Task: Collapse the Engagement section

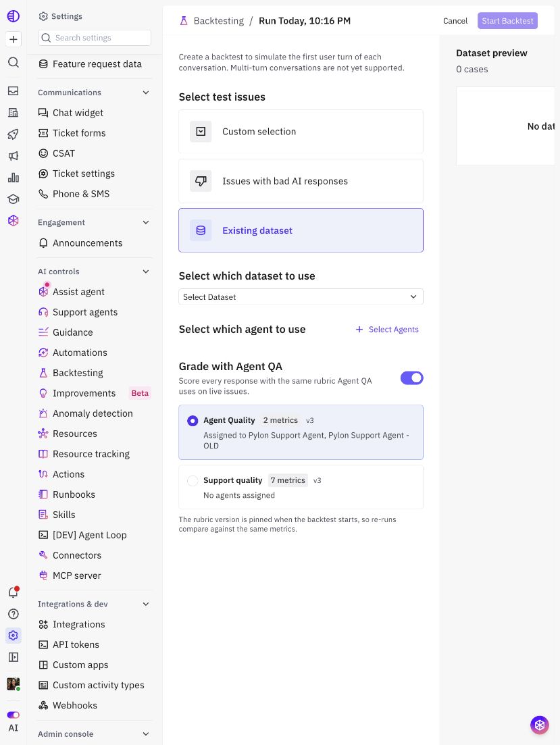Action: click(146, 222)
